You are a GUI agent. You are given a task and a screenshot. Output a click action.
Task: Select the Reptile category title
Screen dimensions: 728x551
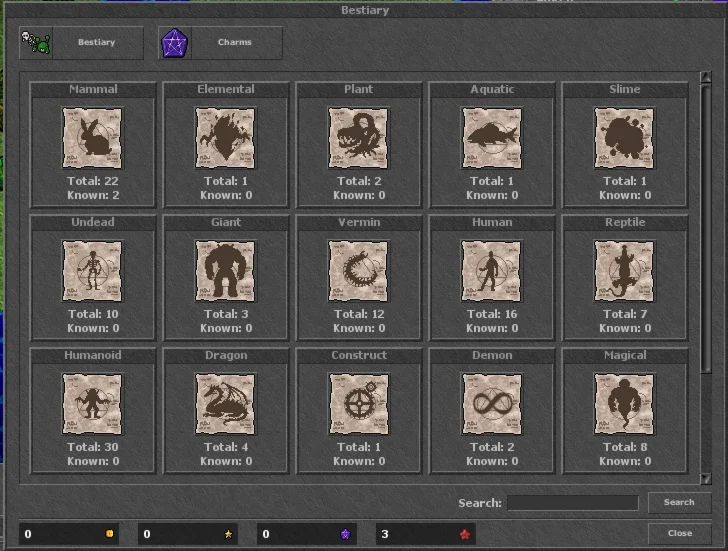(625, 222)
